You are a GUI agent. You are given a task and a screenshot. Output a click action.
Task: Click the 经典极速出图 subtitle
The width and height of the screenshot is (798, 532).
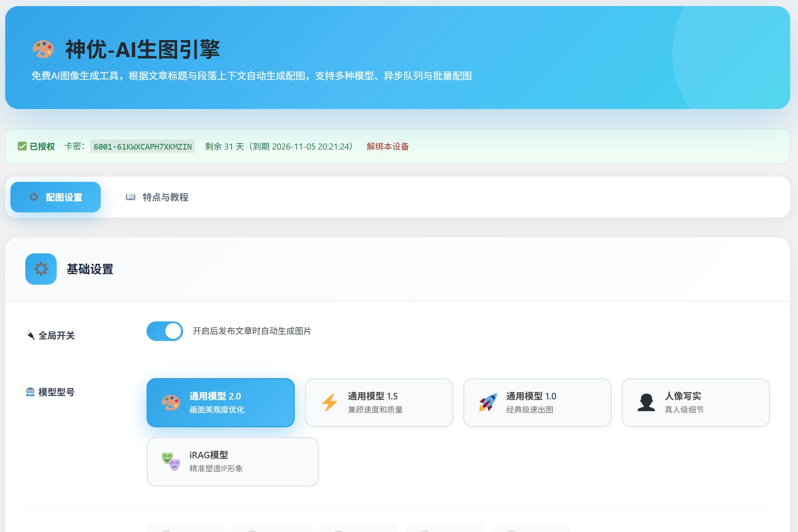coord(529,409)
